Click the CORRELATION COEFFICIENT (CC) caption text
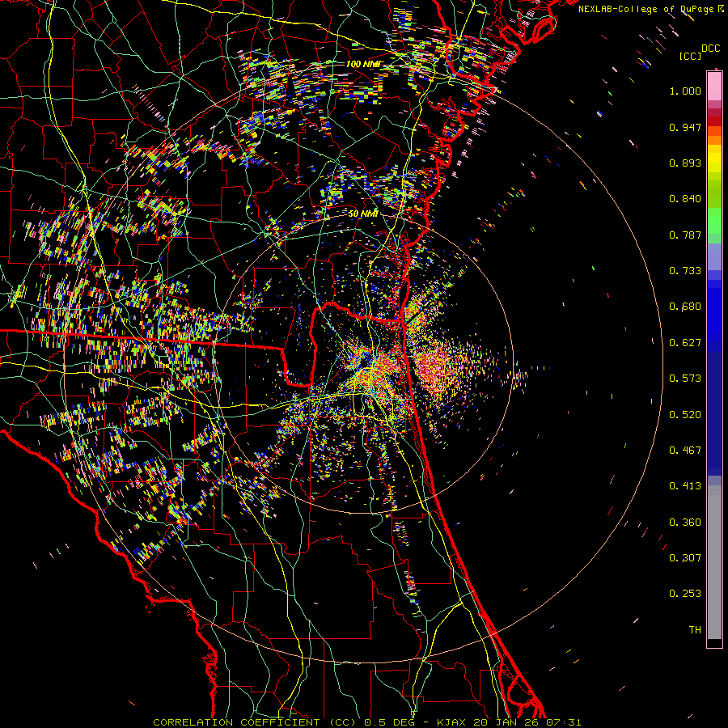This screenshot has height=728, width=728. coord(255,722)
